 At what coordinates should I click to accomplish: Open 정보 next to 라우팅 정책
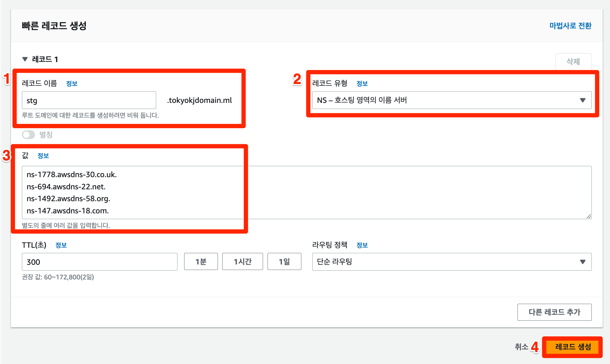(362, 245)
